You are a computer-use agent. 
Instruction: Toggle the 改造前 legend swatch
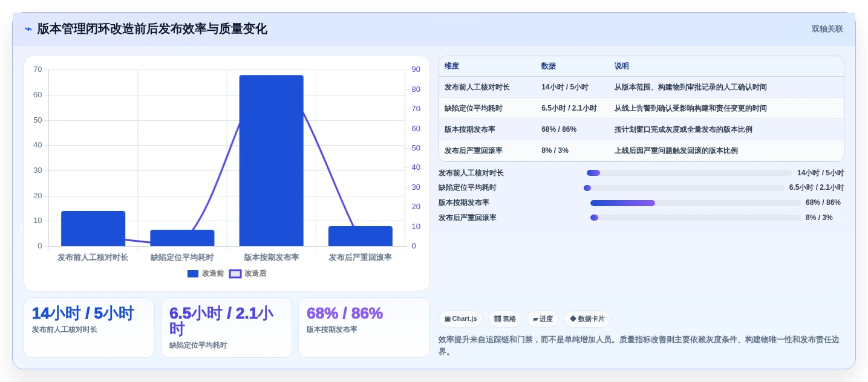(193, 274)
